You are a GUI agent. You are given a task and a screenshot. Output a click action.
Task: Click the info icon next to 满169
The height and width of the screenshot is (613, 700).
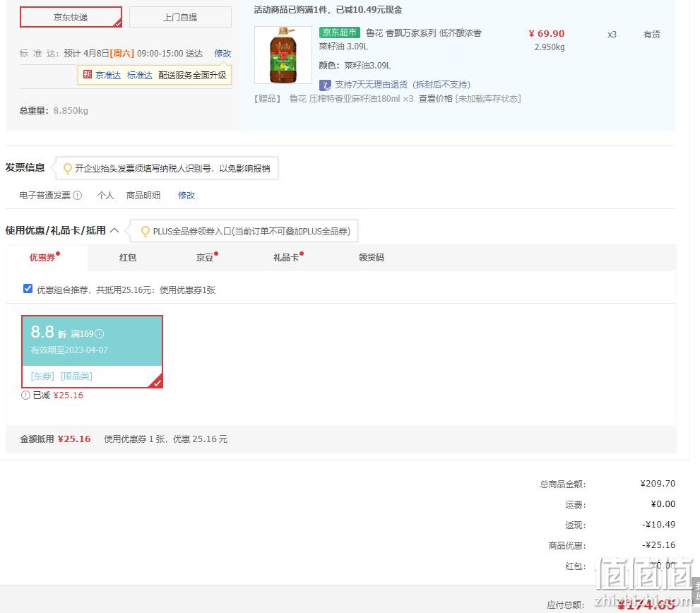pos(100,333)
